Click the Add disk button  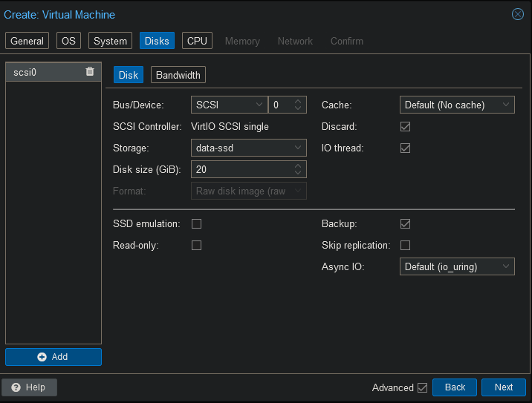53,357
